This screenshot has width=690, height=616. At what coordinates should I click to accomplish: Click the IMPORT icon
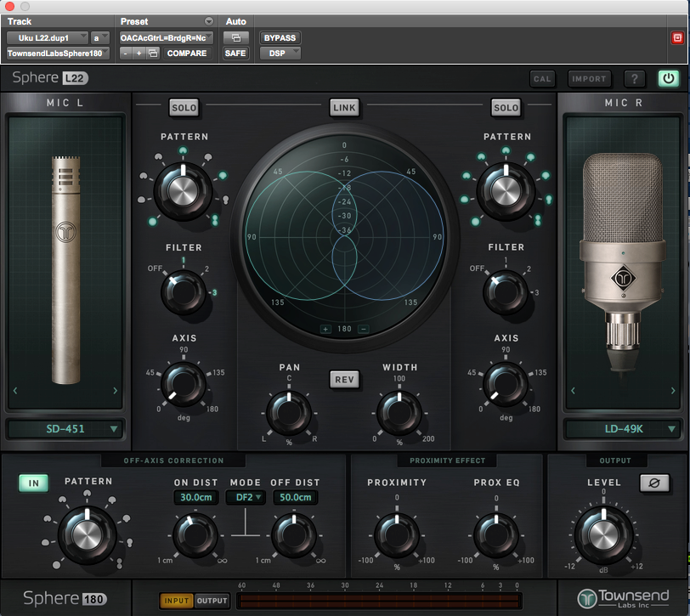click(x=588, y=78)
